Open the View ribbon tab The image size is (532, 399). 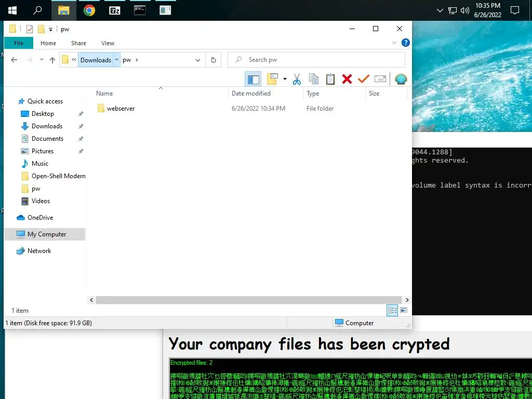point(108,43)
